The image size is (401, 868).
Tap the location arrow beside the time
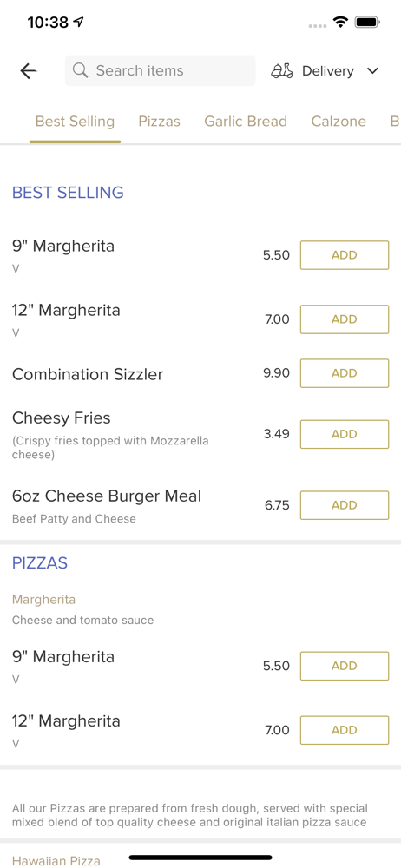tap(79, 23)
